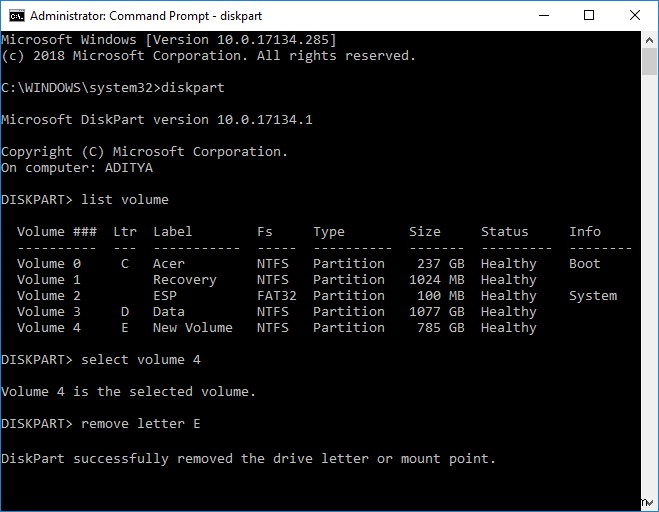Click the Data label in Volume 3 row

tap(169, 312)
